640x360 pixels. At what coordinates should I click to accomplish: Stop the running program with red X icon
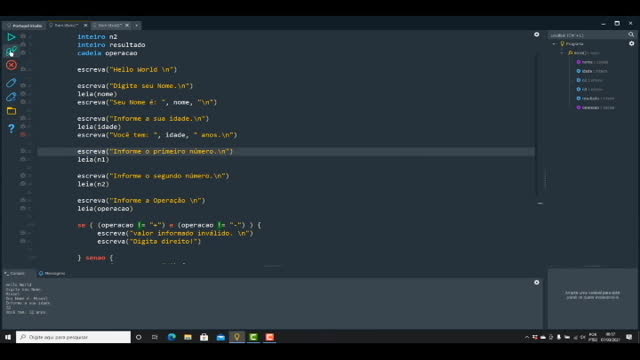(x=11, y=65)
